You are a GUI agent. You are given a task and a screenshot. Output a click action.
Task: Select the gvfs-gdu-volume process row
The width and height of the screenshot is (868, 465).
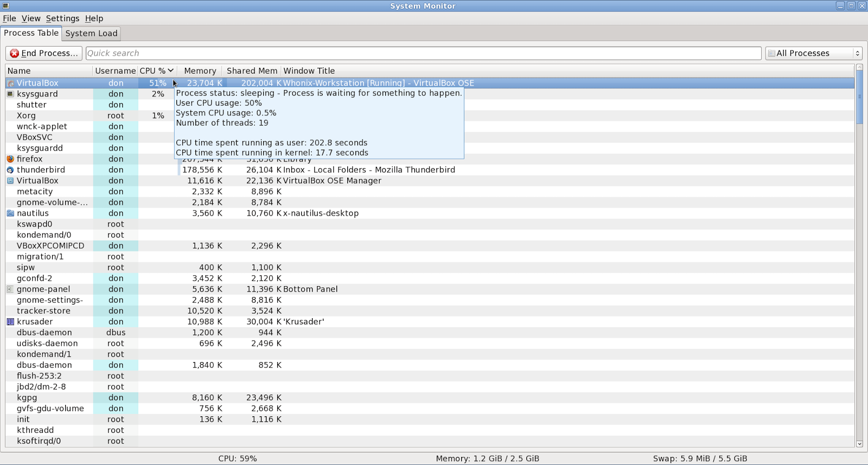point(430,408)
